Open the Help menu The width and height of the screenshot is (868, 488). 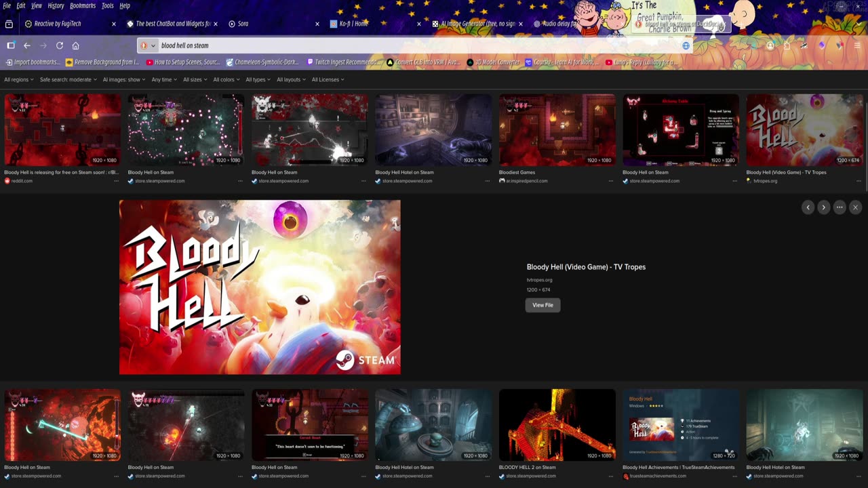click(x=125, y=5)
